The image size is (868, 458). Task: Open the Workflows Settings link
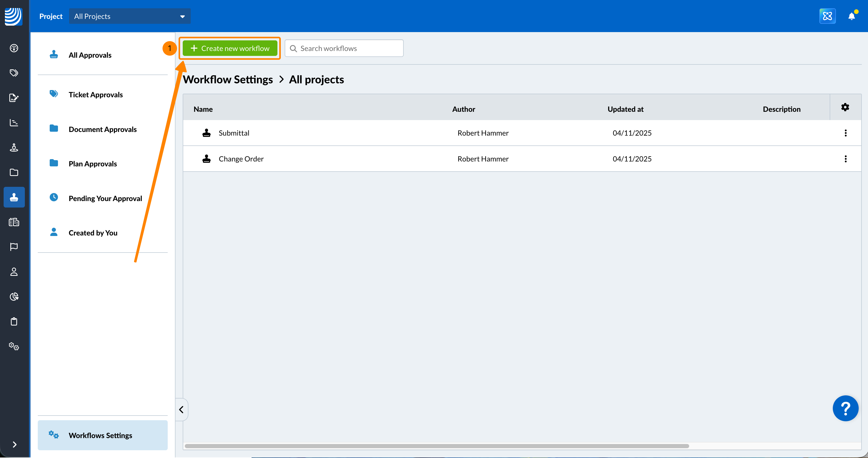point(100,435)
